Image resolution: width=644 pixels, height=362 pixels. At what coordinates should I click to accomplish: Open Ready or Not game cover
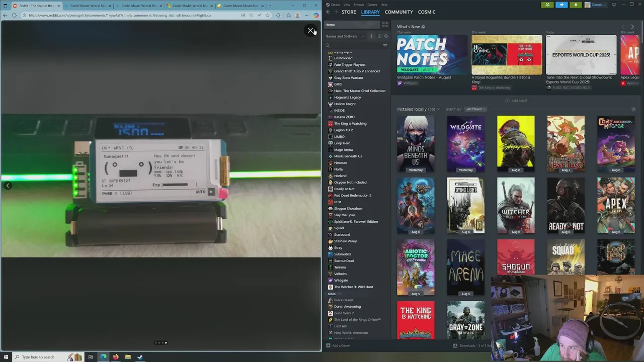click(566, 206)
